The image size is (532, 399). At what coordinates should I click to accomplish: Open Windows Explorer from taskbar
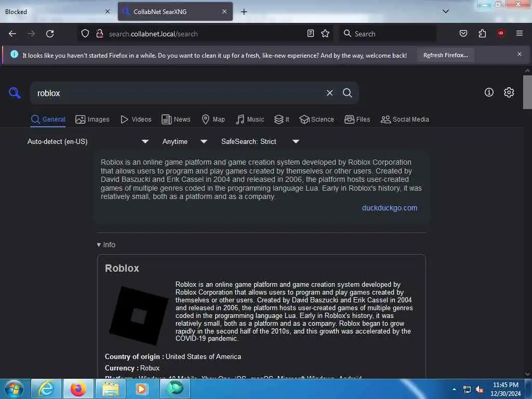click(x=111, y=389)
